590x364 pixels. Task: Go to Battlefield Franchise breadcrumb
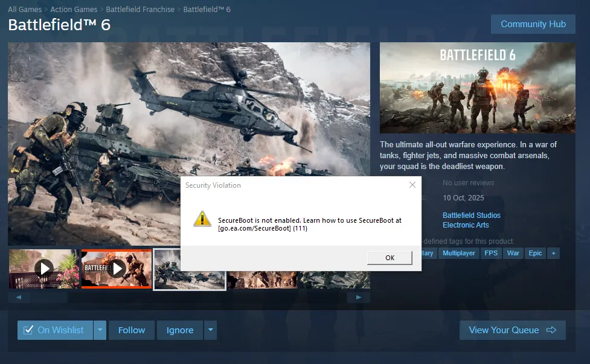[140, 10]
